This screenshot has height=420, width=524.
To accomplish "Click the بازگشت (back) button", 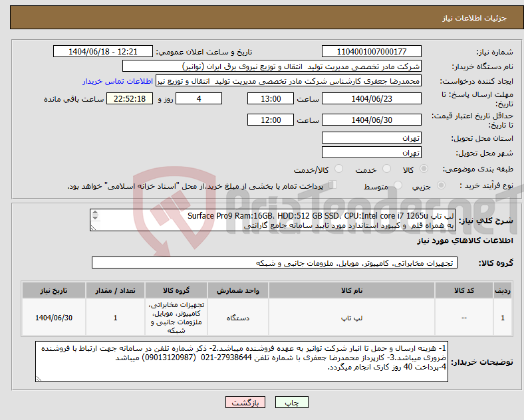I will 245,402.
